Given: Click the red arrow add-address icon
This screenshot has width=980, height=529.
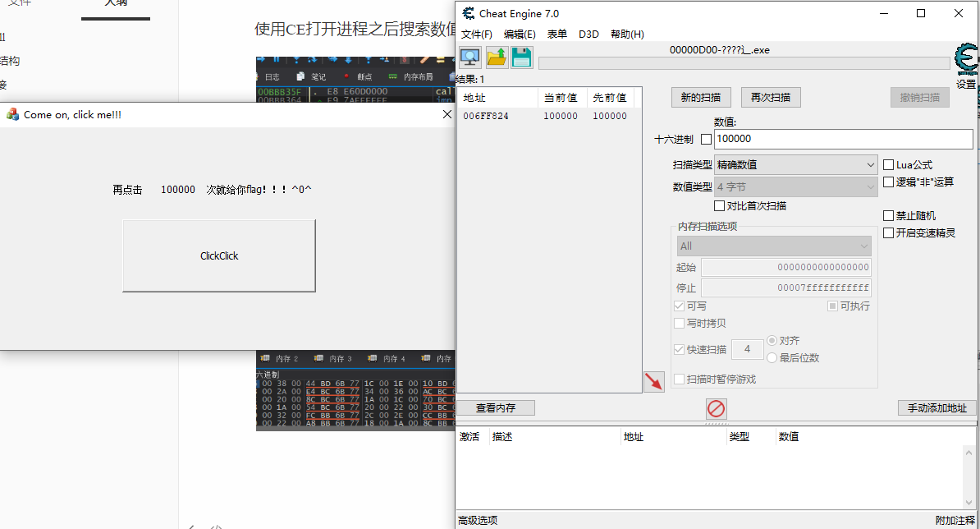Looking at the screenshot, I should tap(653, 381).
